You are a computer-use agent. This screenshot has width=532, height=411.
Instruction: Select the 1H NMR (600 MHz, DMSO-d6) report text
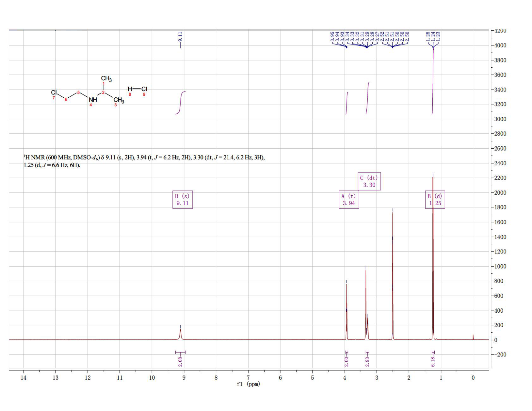click(144, 161)
